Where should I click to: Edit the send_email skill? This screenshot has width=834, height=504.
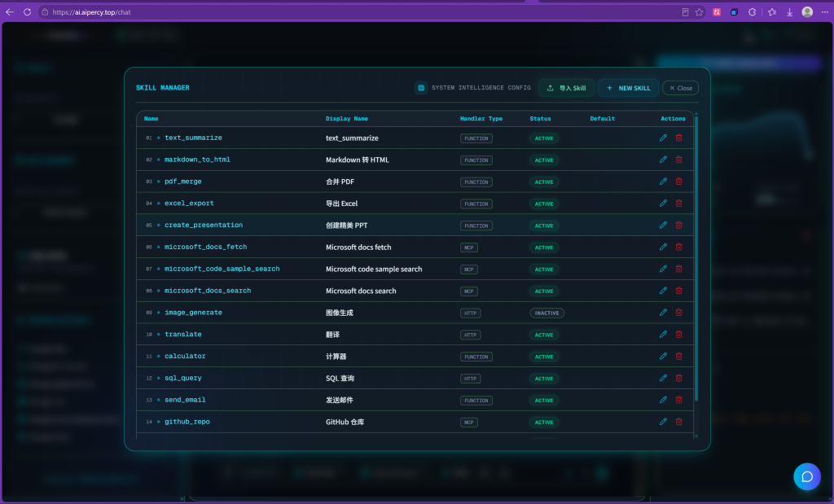point(663,399)
